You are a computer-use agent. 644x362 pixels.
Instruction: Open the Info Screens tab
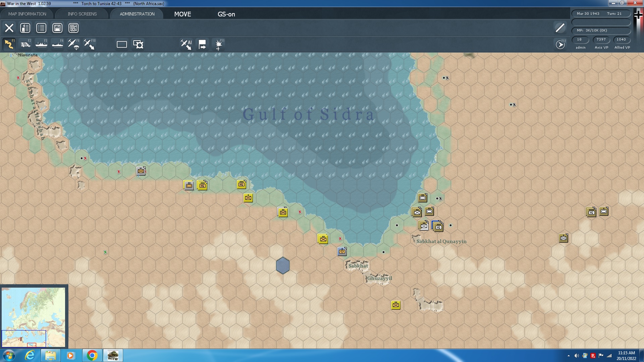tap(82, 14)
